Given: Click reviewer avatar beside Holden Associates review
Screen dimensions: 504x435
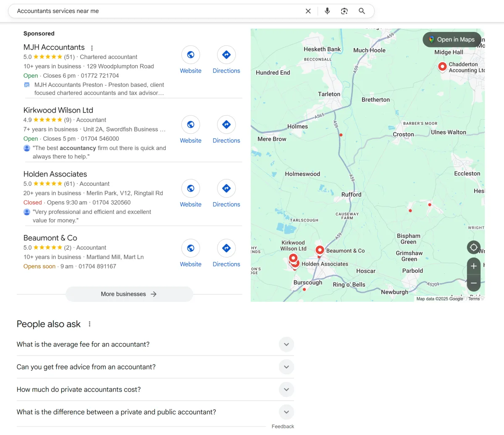Looking at the screenshot, I should pyautogui.click(x=27, y=212).
